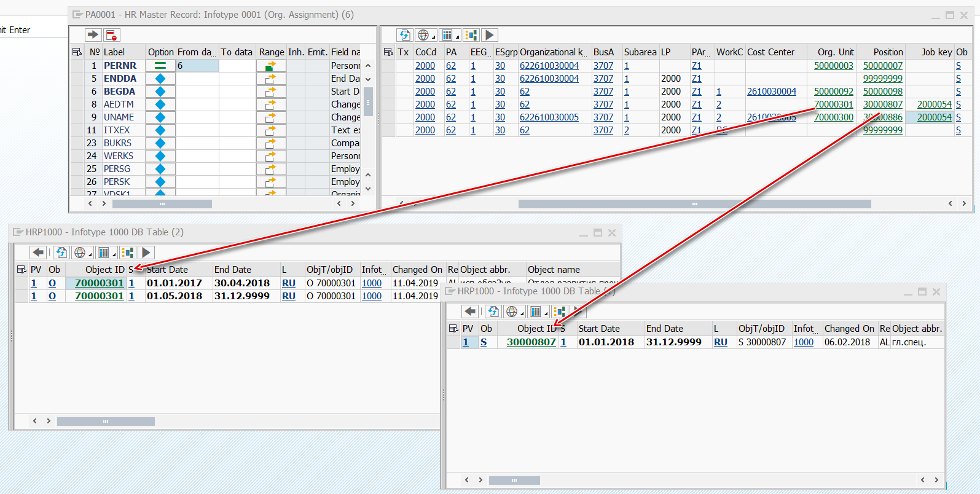980x494 pixels.
Task: Click the execute play icon in PA0001 results toolbar
Action: 490,35
